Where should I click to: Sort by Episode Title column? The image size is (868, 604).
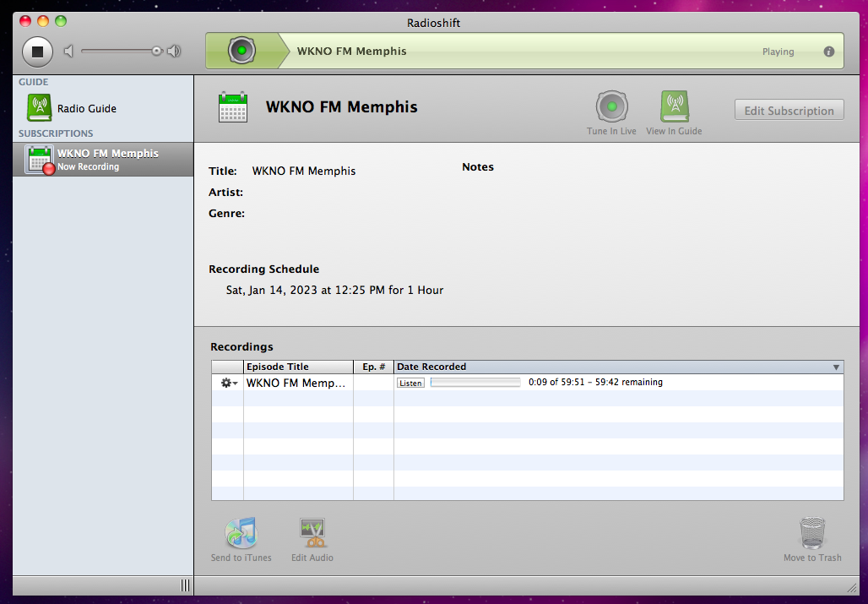(298, 367)
